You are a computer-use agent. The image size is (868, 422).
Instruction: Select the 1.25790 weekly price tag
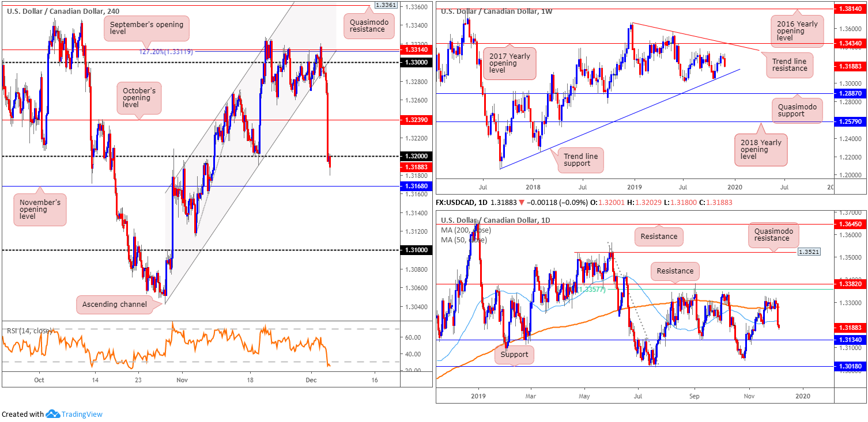point(851,121)
